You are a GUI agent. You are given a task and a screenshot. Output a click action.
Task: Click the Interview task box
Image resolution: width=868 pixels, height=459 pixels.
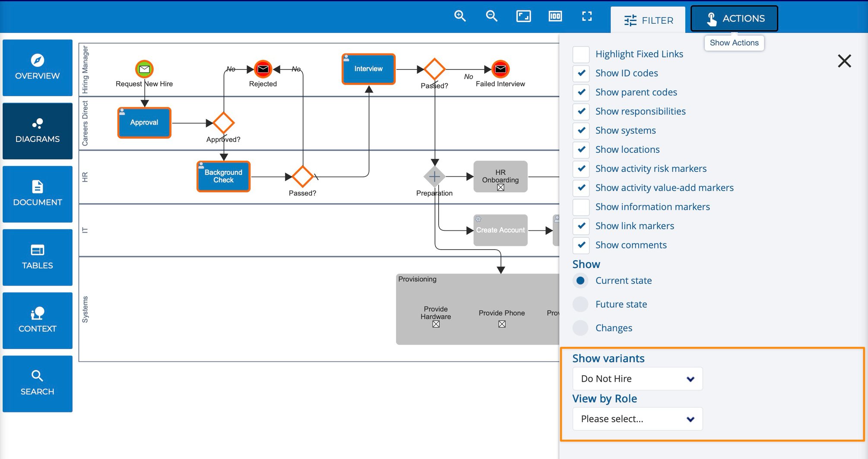click(368, 69)
